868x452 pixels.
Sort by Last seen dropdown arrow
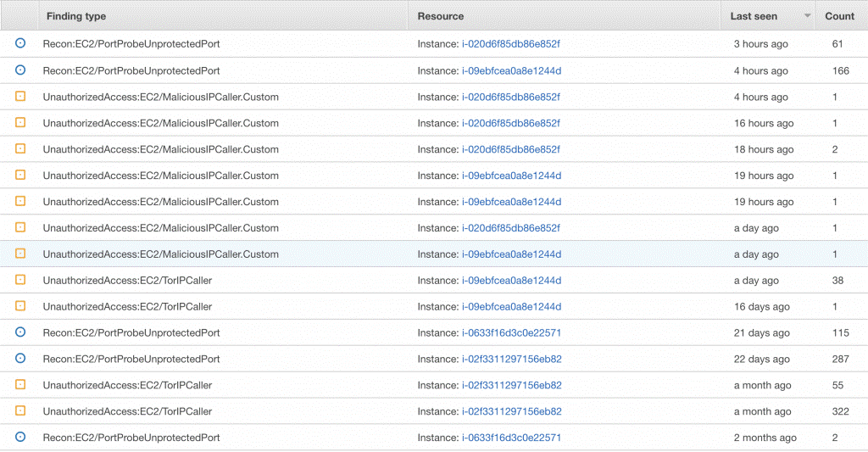807,16
